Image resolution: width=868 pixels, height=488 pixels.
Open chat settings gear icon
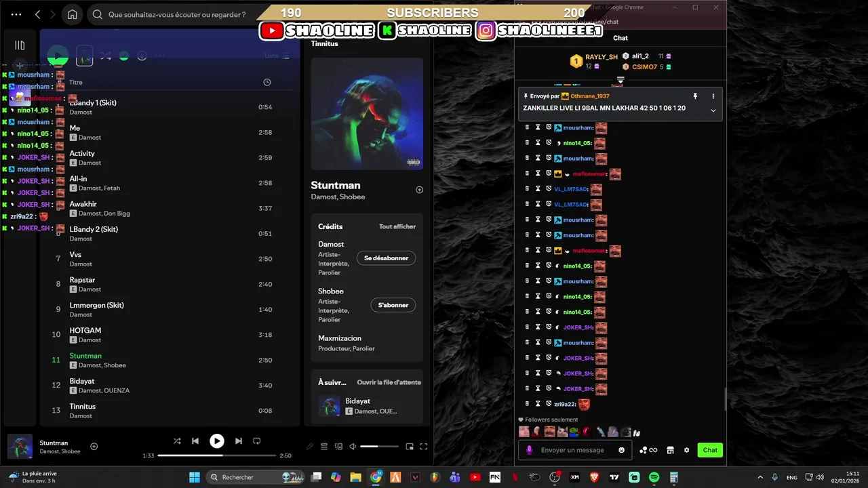(686, 450)
